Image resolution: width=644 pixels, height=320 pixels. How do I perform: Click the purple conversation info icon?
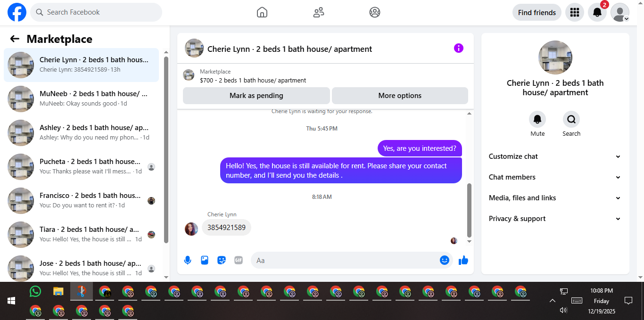coord(459,48)
